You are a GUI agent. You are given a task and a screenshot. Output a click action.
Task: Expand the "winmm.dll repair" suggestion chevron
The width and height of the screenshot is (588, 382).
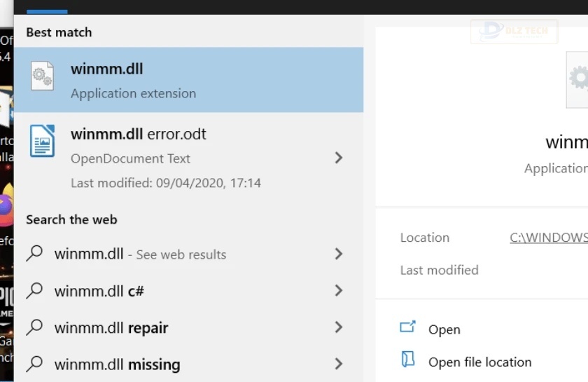(339, 327)
